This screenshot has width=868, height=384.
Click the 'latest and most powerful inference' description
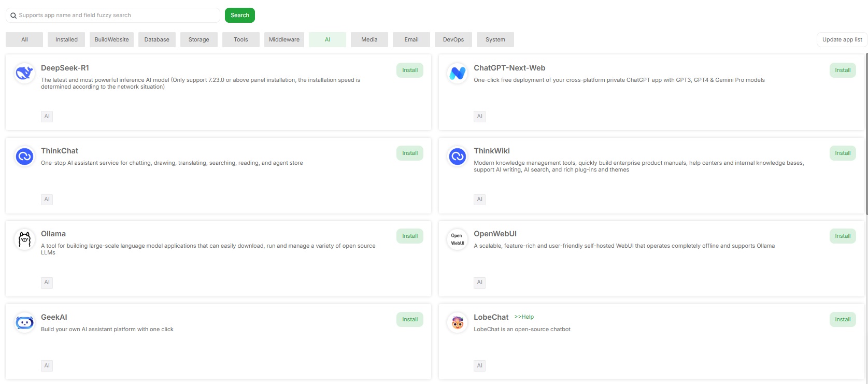click(x=201, y=83)
